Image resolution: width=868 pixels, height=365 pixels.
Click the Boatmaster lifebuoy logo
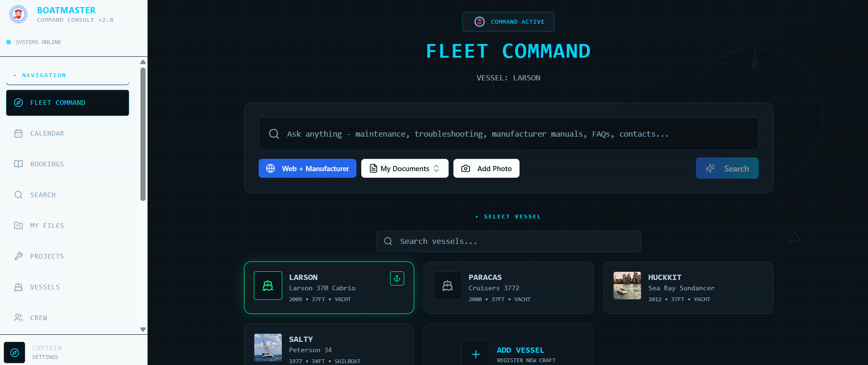pyautogui.click(x=18, y=15)
